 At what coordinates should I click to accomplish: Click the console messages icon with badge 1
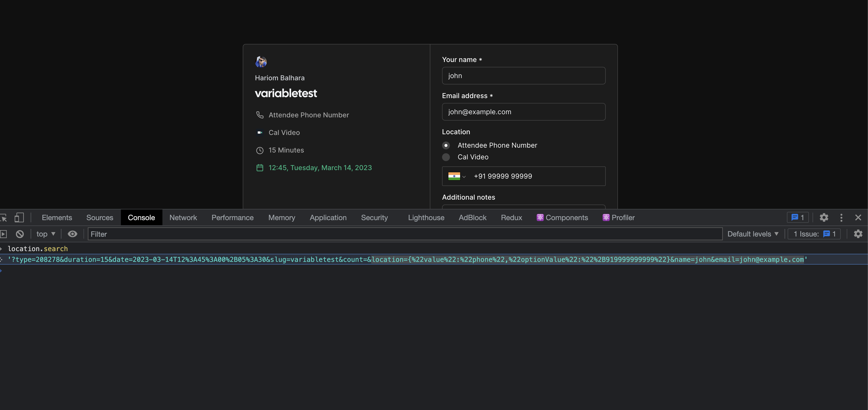[x=798, y=217]
